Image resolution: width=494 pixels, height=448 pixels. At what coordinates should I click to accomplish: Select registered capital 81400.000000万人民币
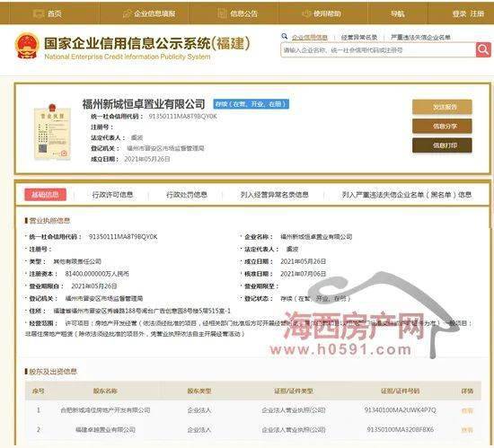97,274
